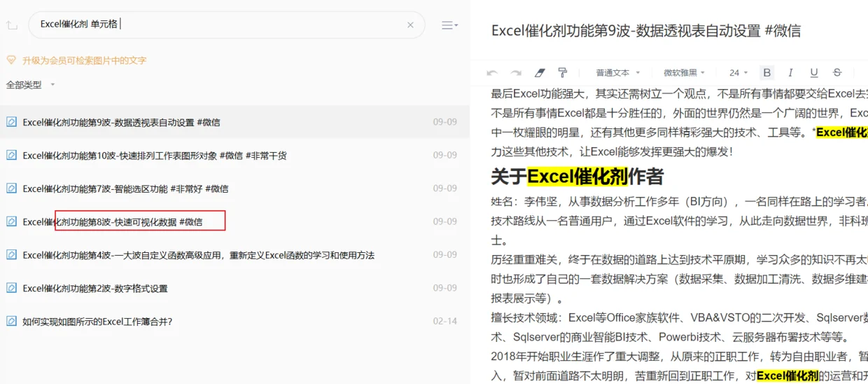The height and width of the screenshot is (384, 868).
Task: Click the membership upgrade link 升级为会员可检索图片中的文字
Action: [x=85, y=61]
